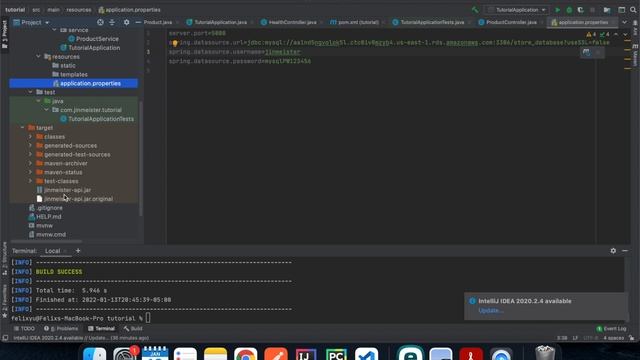Screen dimensions: 640x360
Task: Open the Project Structure folder icon
Action: (x=607, y=10)
